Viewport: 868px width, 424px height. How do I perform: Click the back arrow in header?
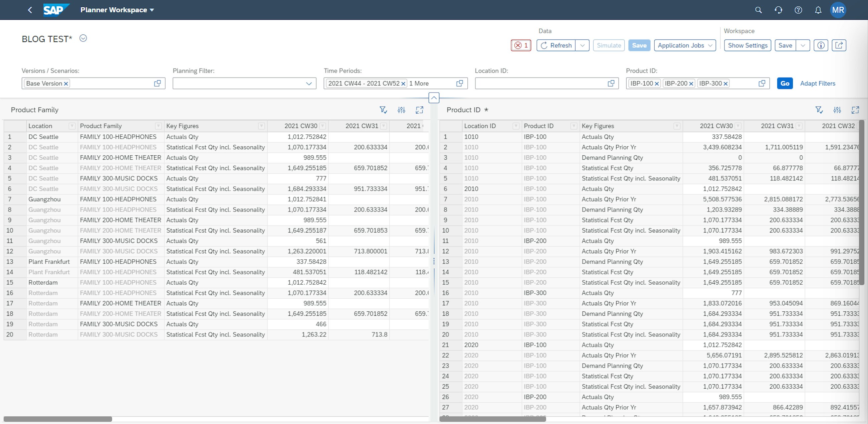(x=30, y=10)
